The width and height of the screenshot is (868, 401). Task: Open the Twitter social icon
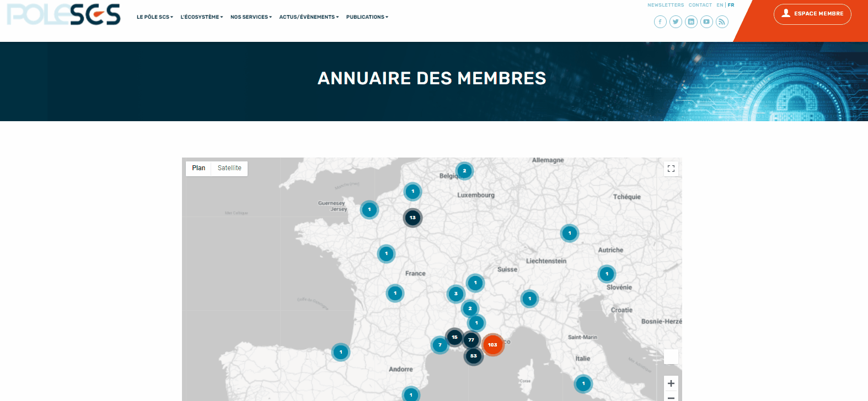(676, 21)
